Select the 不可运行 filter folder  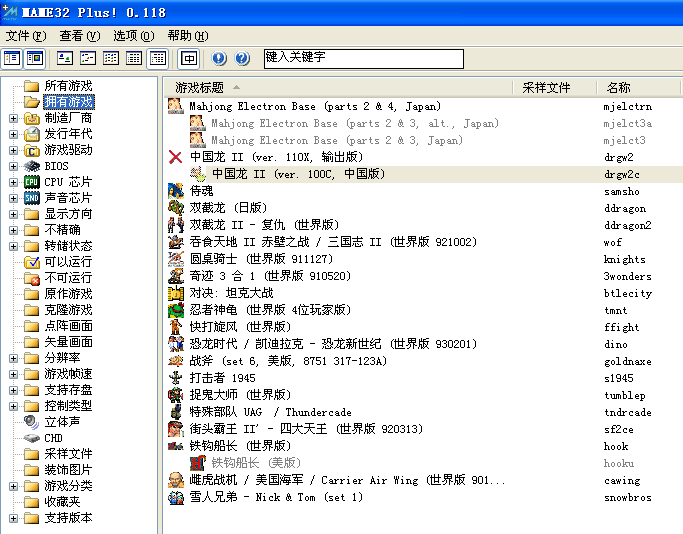(x=68, y=278)
